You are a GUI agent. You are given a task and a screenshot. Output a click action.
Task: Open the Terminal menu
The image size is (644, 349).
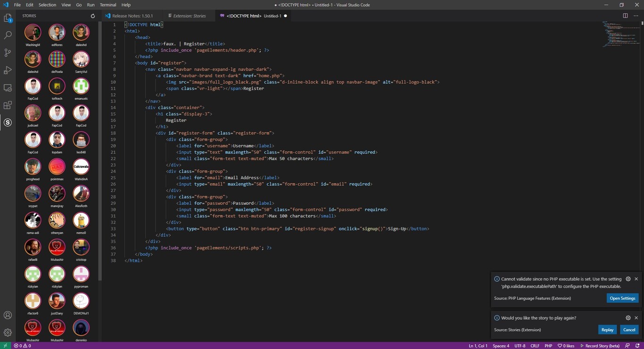point(107,5)
